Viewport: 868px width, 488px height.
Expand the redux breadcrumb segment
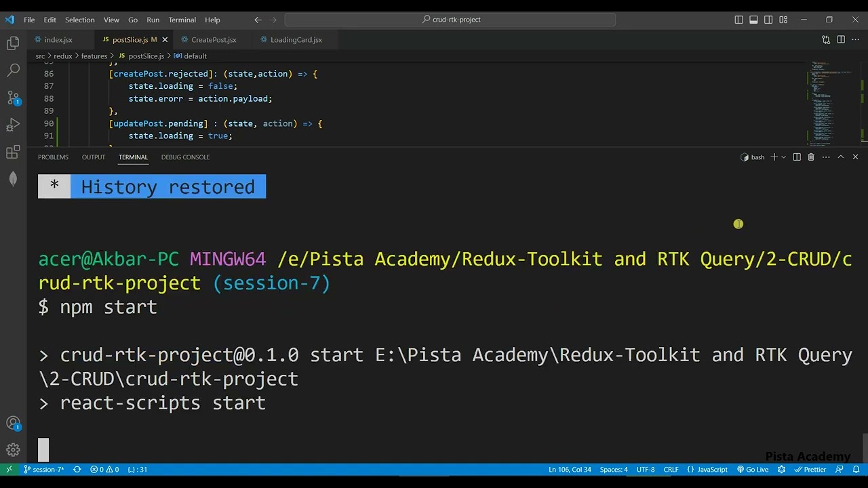[63, 56]
